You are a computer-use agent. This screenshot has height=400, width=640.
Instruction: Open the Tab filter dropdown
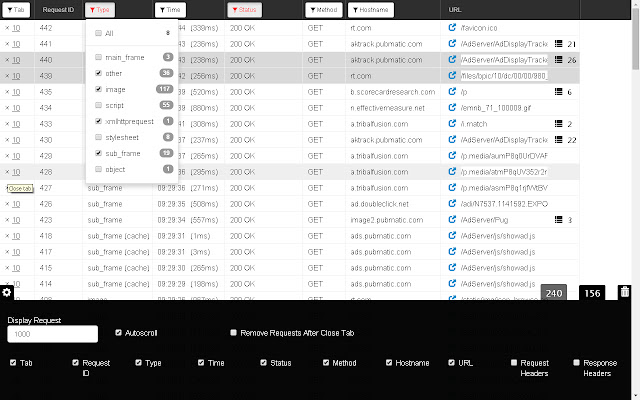(x=16, y=10)
